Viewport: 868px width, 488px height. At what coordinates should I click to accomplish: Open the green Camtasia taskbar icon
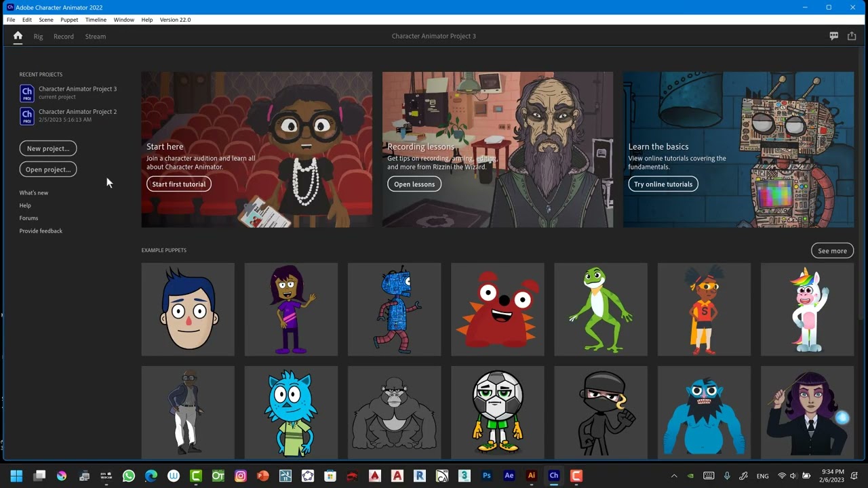(x=196, y=476)
